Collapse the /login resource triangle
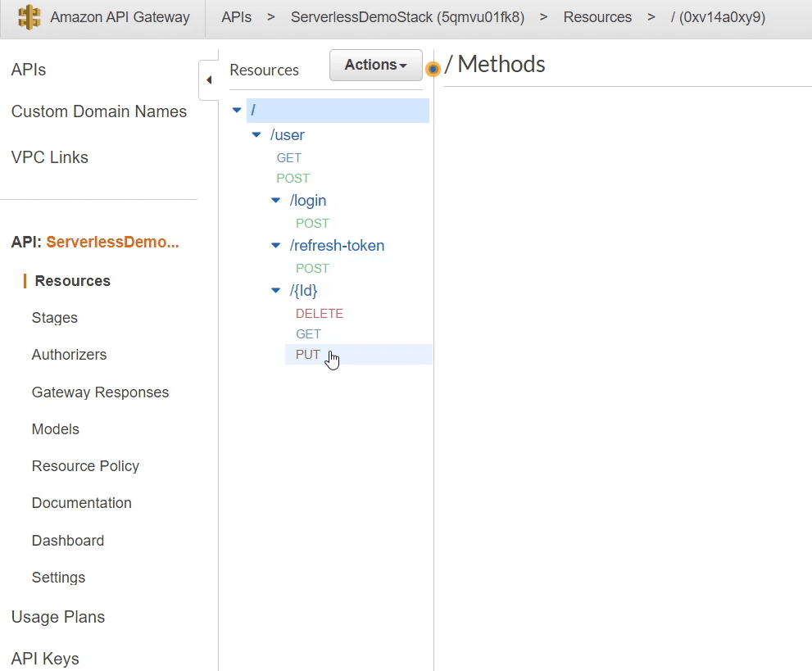The image size is (812, 671). [276, 201]
